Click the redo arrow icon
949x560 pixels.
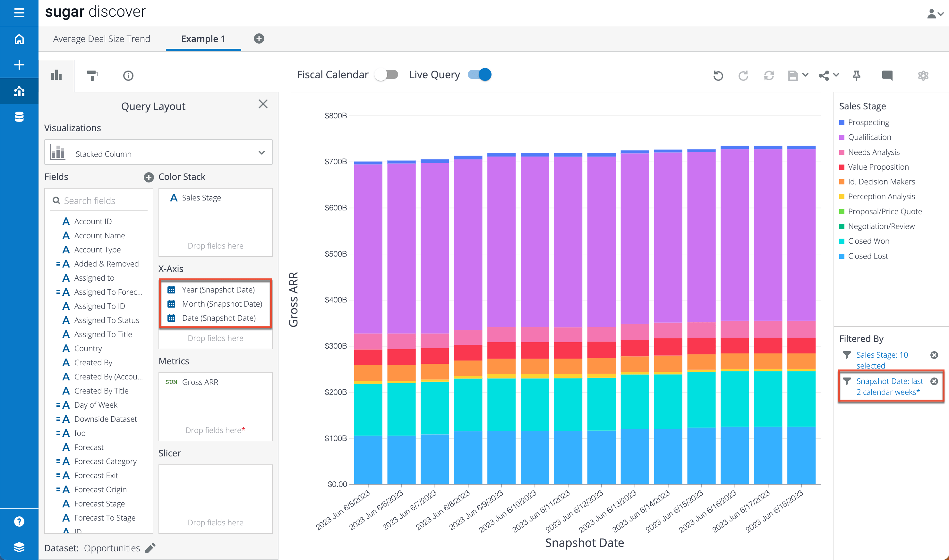click(743, 76)
